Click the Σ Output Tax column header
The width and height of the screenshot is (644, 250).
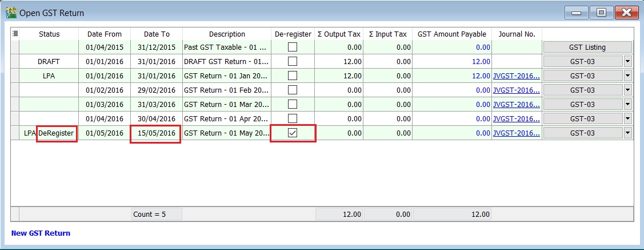pos(339,34)
